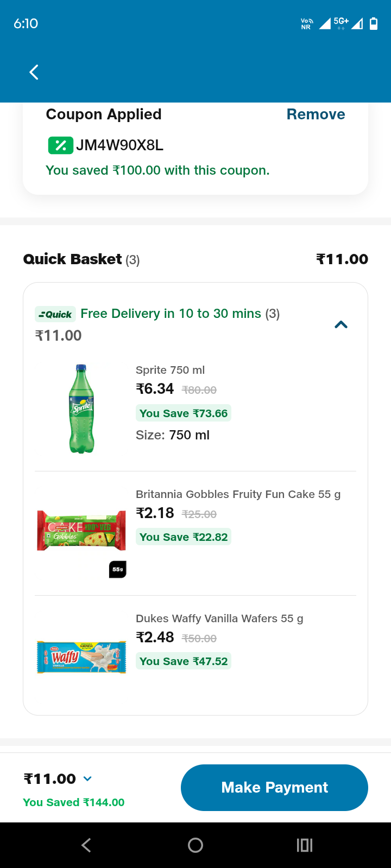Open Sprite 750 ml product image

pyautogui.click(x=81, y=409)
